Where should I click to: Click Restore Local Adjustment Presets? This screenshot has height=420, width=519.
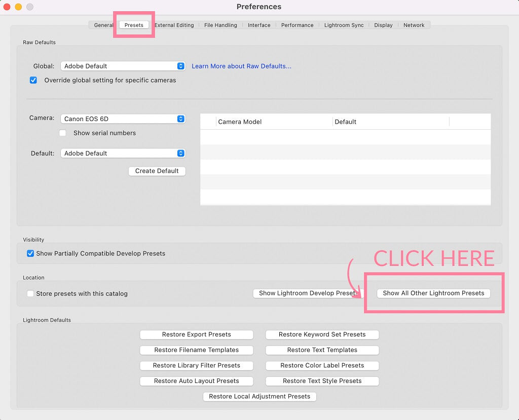[259, 397]
